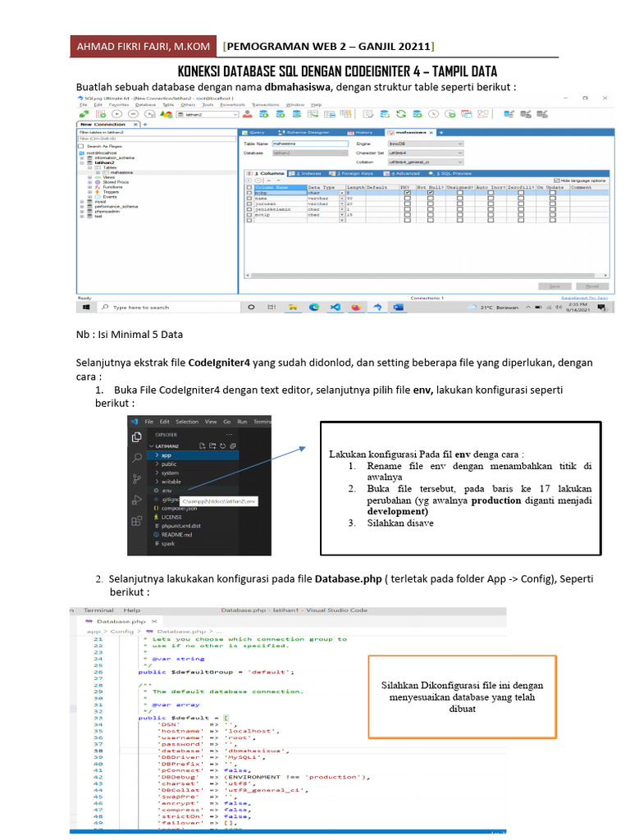630x840 pixels.
Task: Open Task View icon on taskbar
Action: tap(272, 307)
